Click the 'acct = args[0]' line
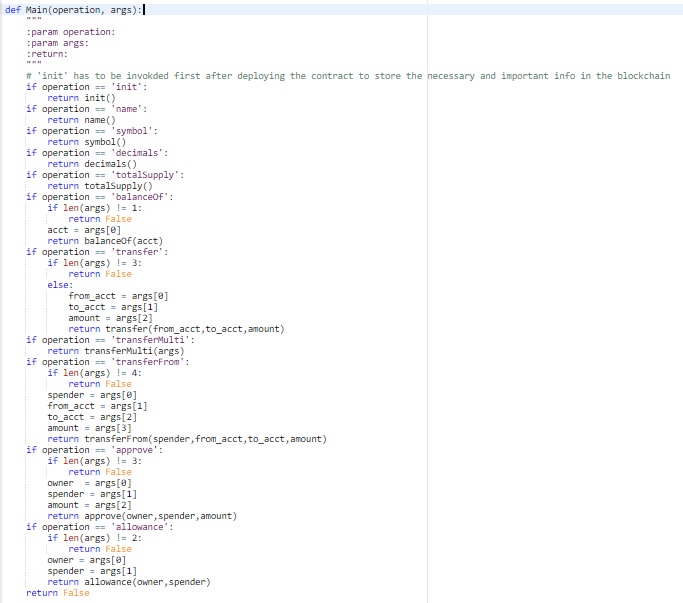Image resolution: width=683 pixels, height=603 pixels. tap(84, 230)
